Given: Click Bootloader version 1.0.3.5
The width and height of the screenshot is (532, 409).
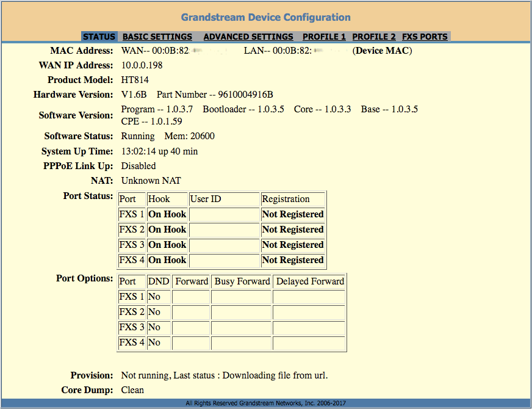Looking at the screenshot, I should [x=243, y=109].
